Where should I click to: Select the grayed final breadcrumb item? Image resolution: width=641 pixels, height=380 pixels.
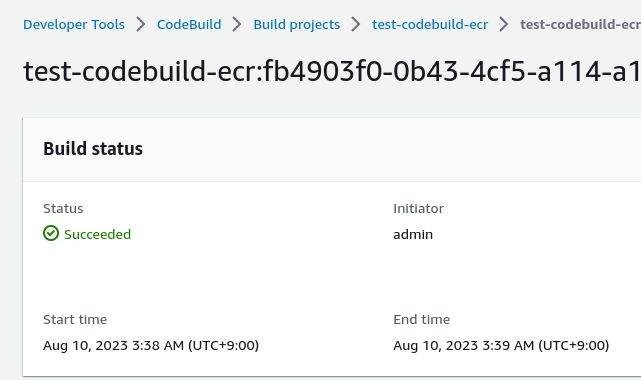point(580,25)
